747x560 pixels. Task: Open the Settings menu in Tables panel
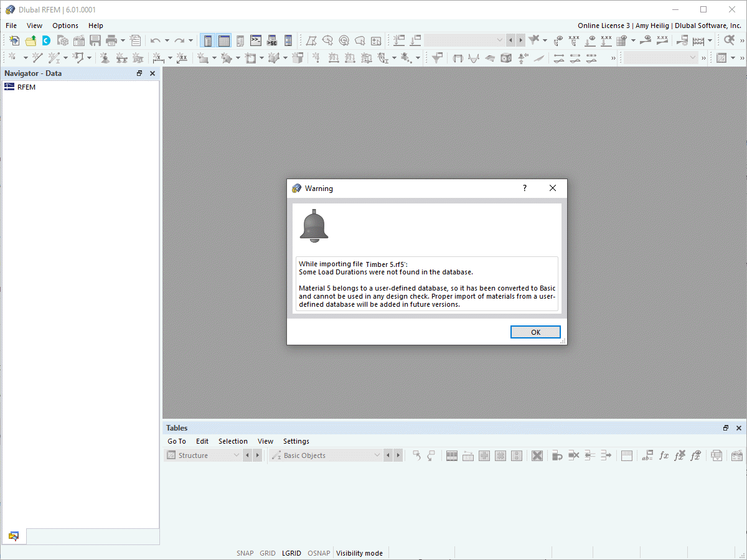point(296,441)
